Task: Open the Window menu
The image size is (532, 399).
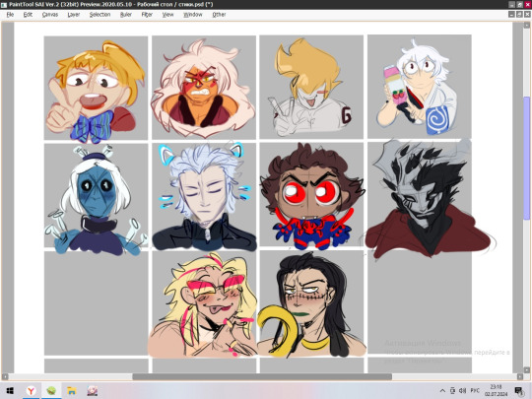Action: (193, 14)
